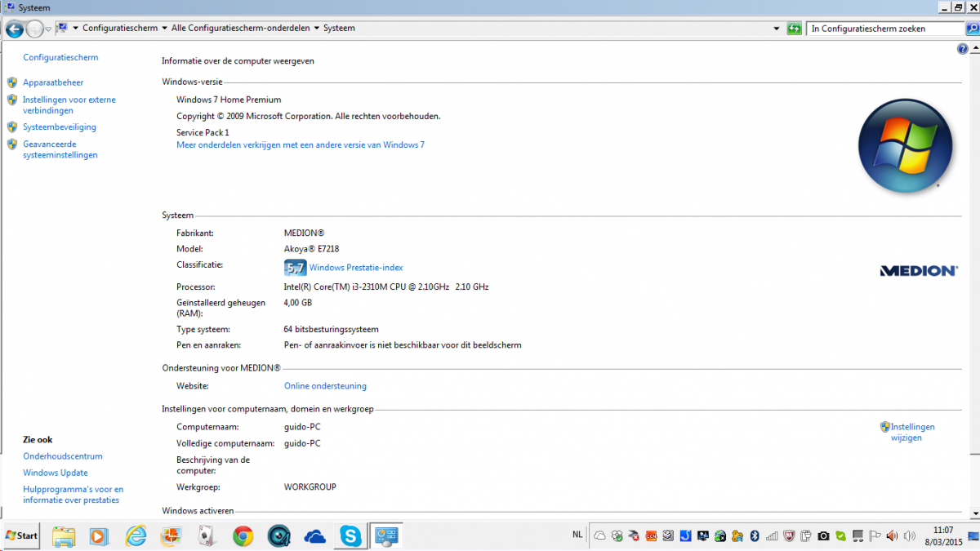Launch Google Chrome from the taskbar

(243, 536)
